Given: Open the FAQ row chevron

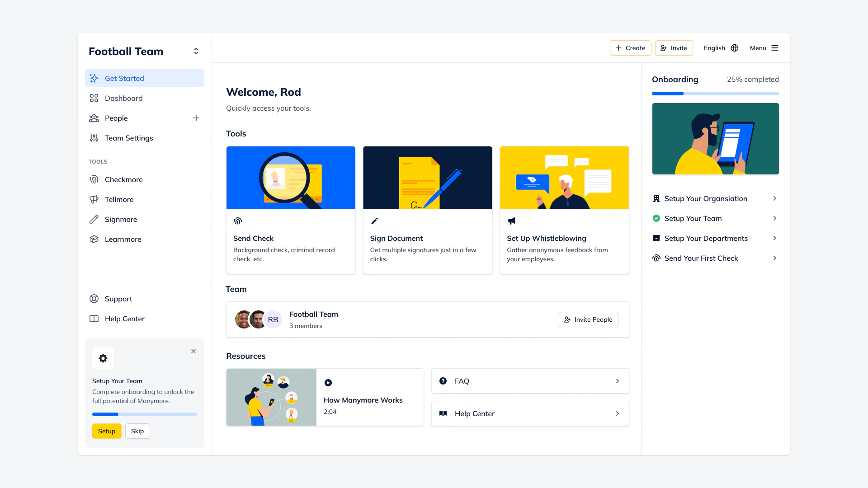Looking at the screenshot, I should 618,381.
